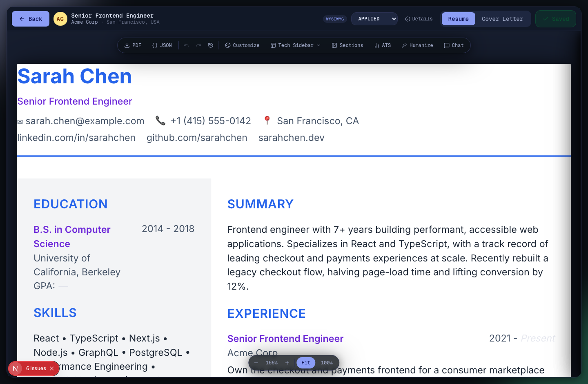The width and height of the screenshot is (588, 384).
Task: Click the redo arrow icon
Action: pyautogui.click(x=198, y=45)
